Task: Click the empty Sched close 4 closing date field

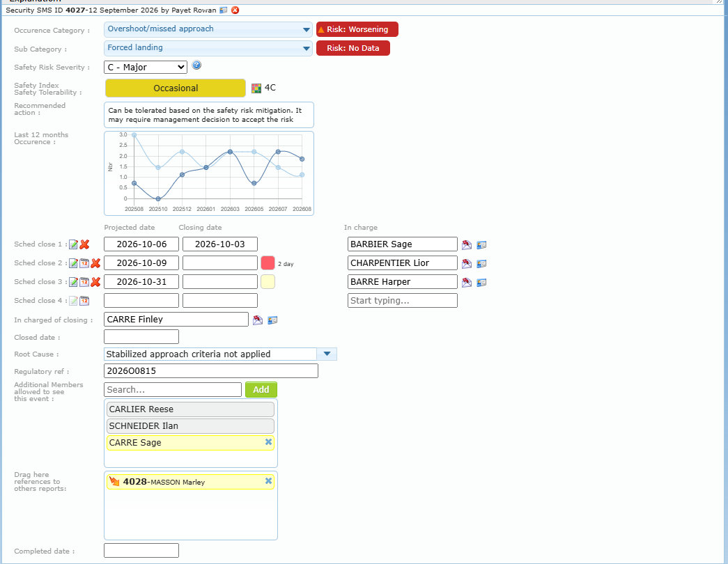Action: (x=220, y=300)
